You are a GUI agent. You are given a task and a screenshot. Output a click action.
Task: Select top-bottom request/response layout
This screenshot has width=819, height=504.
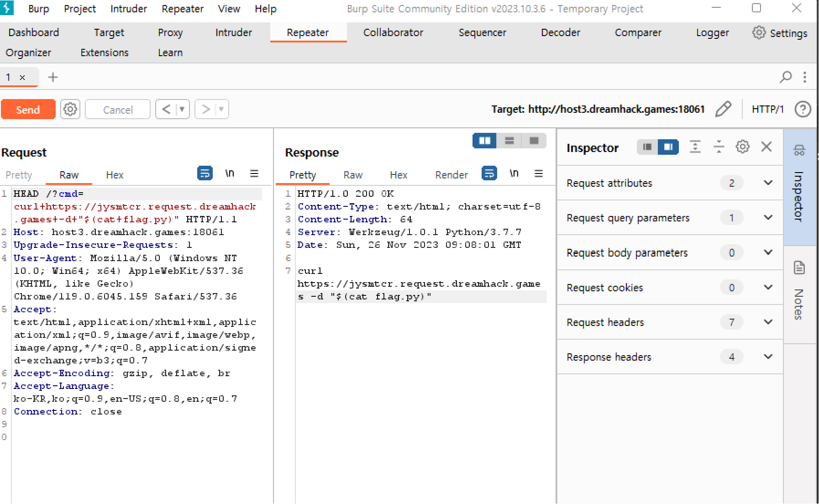click(509, 141)
